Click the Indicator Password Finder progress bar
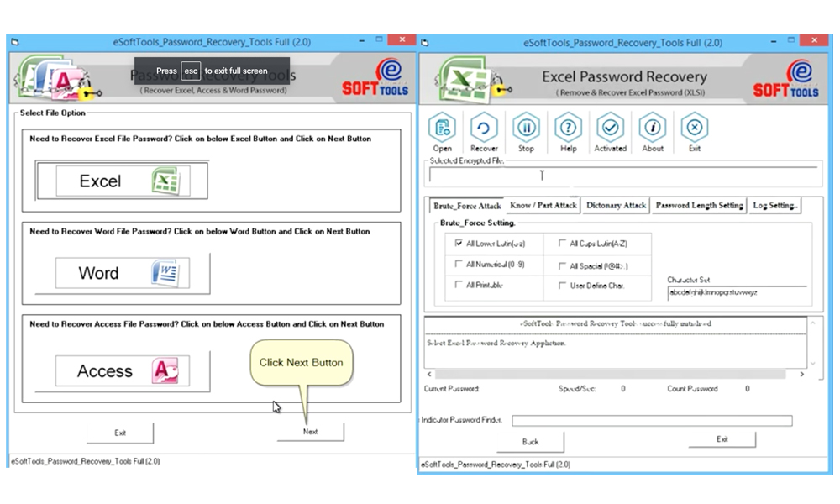 click(652, 421)
